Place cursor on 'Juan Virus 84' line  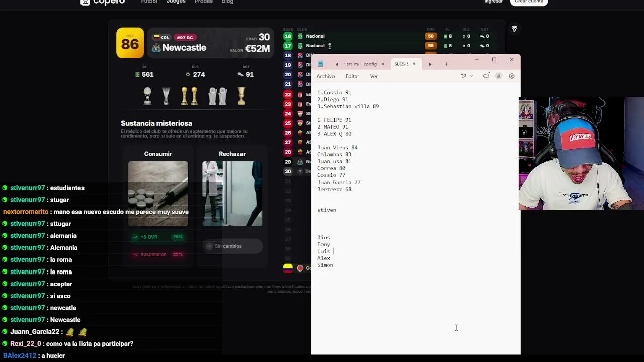[x=338, y=148]
